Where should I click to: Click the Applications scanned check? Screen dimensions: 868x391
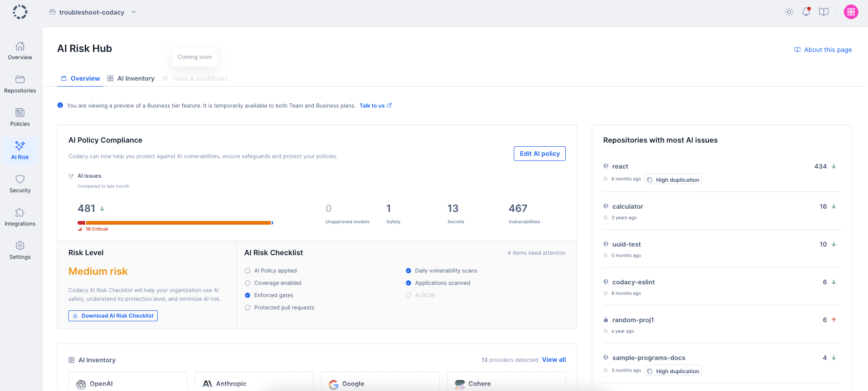(x=408, y=283)
